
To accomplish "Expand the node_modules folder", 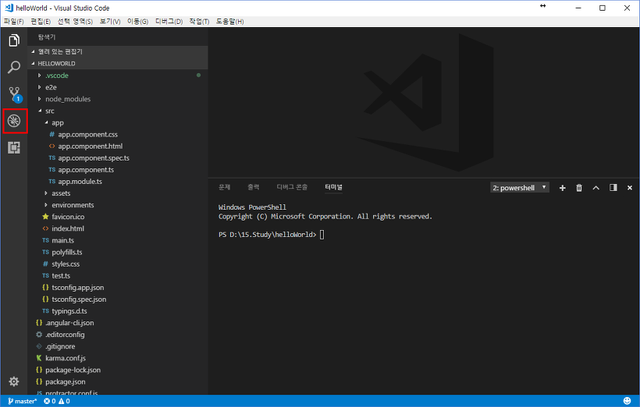I will 68,99.
